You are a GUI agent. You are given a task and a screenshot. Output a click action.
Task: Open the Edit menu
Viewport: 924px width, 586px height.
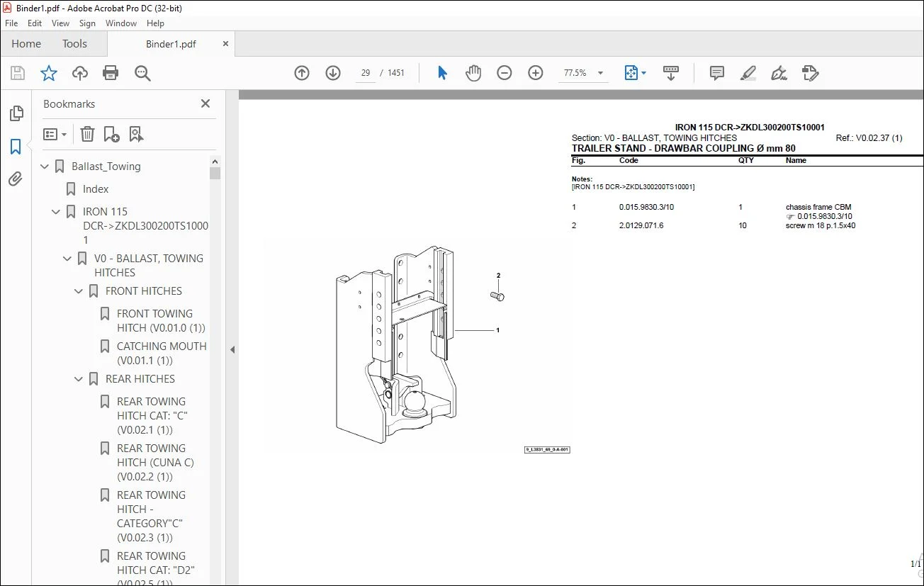(x=35, y=23)
